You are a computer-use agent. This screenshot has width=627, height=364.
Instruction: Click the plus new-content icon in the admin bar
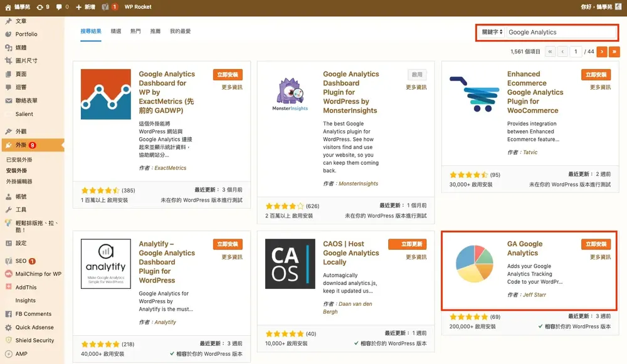pyautogui.click(x=78, y=7)
